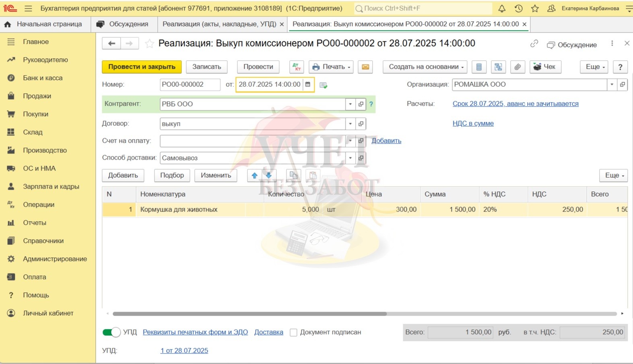Open the Реквизиты печатных форм и ЭДО link

195,332
